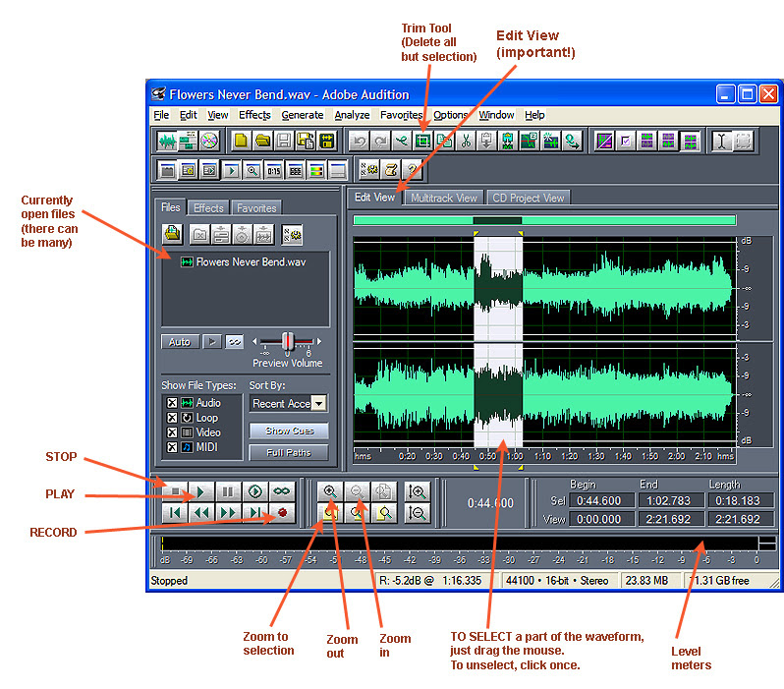Click the green horizontal zoom scroll bar

click(544, 220)
